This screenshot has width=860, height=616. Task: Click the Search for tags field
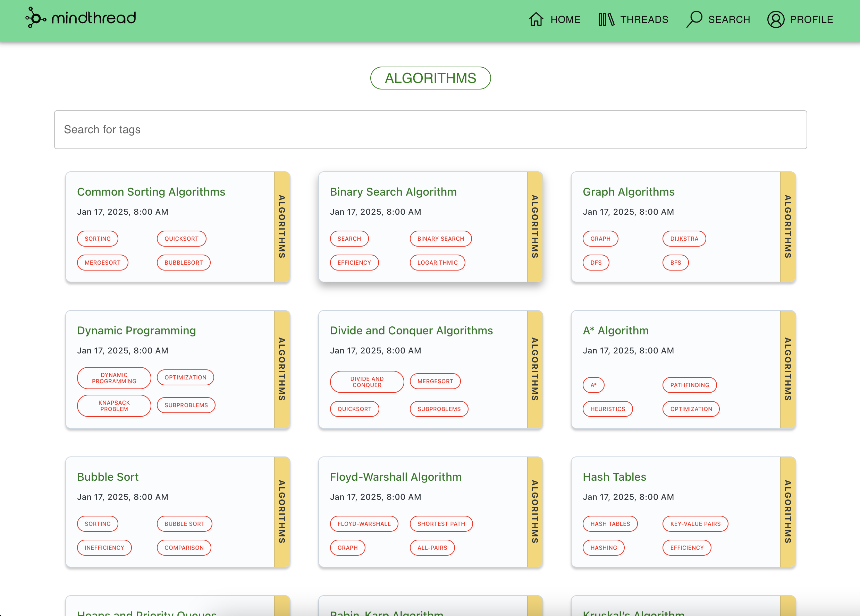click(x=430, y=130)
